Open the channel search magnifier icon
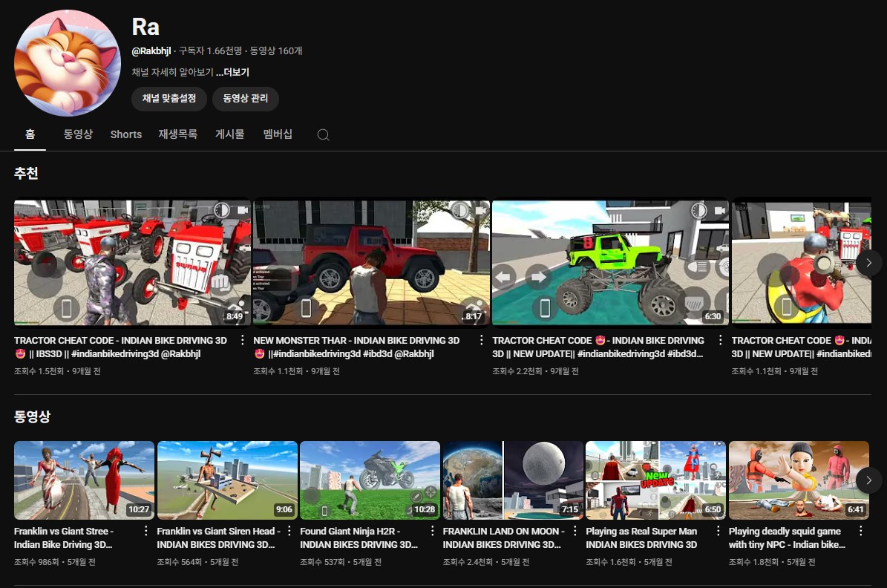The height and width of the screenshot is (588, 887). click(x=323, y=134)
